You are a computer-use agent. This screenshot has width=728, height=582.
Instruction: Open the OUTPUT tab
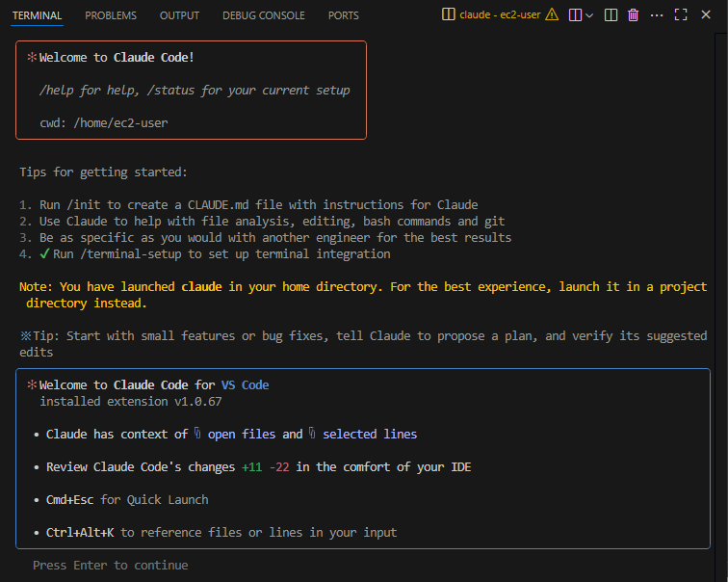click(x=179, y=15)
